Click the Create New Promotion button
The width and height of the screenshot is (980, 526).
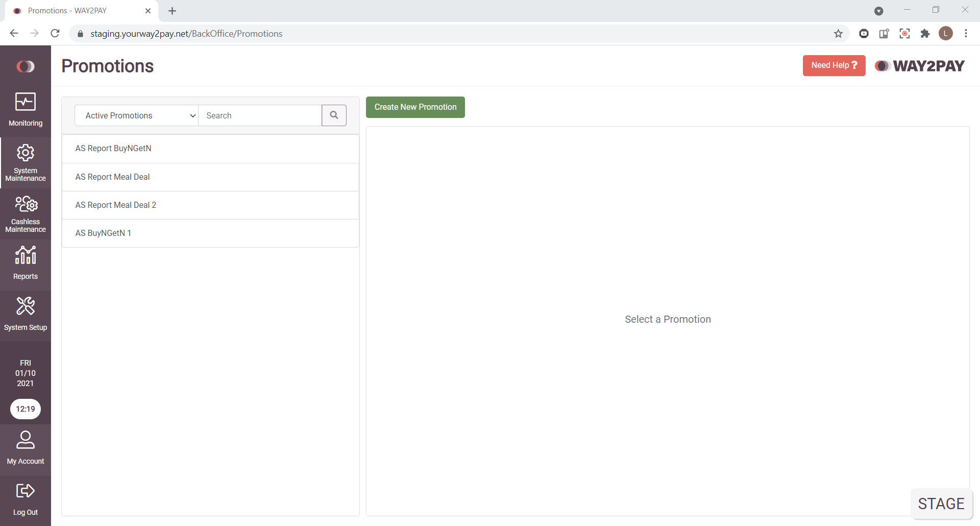click(x=415, y=107)
